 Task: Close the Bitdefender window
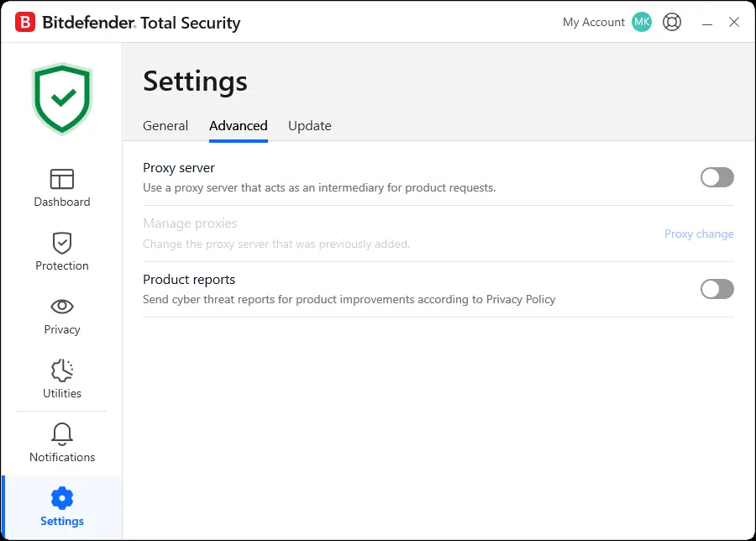coord(734,22)
